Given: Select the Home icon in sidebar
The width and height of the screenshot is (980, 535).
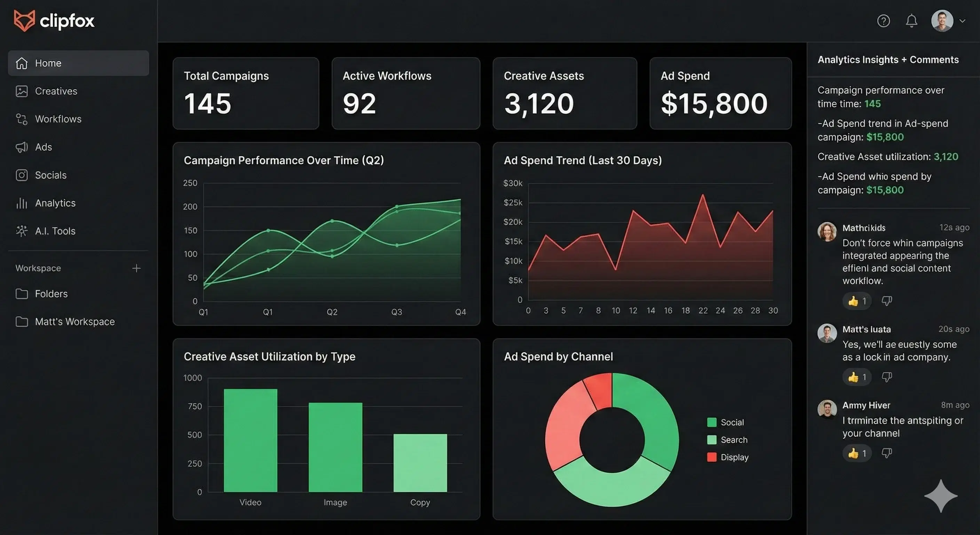Looking at the screenshot, I should (x=22, y=63).
